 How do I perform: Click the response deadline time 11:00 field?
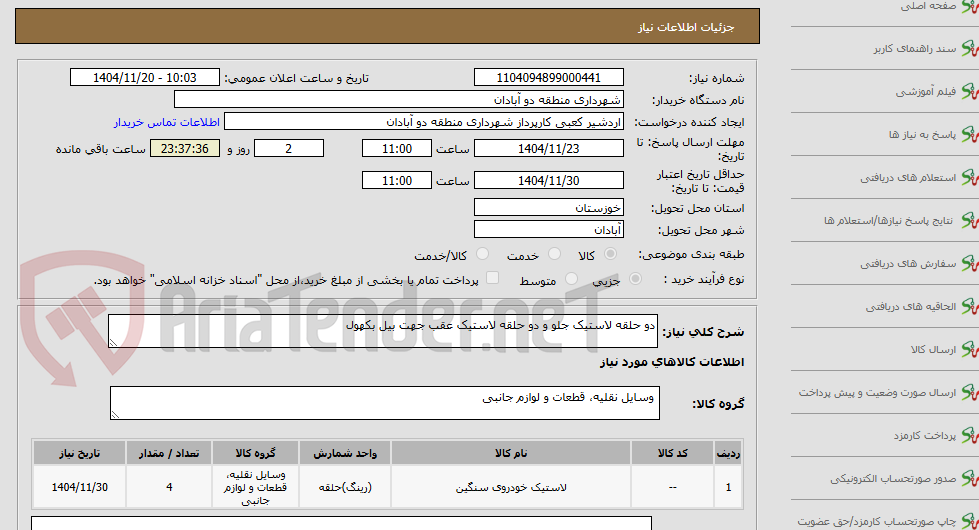click(396, 149)
